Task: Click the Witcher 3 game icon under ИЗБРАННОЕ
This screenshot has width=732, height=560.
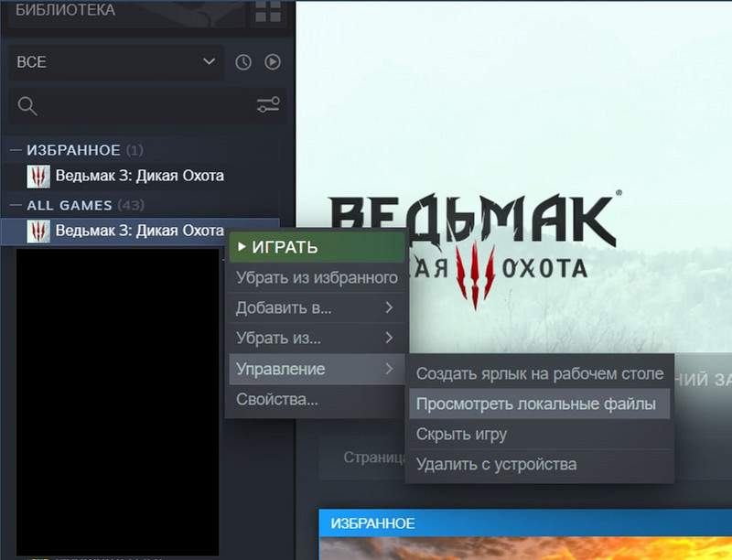Action: click(x=37, y=176)
